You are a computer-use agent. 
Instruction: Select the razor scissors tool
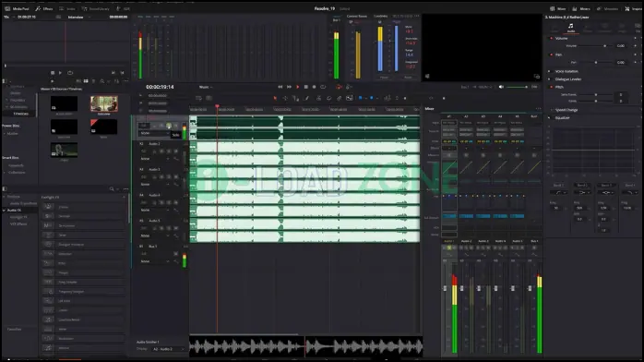coord(318,98)
